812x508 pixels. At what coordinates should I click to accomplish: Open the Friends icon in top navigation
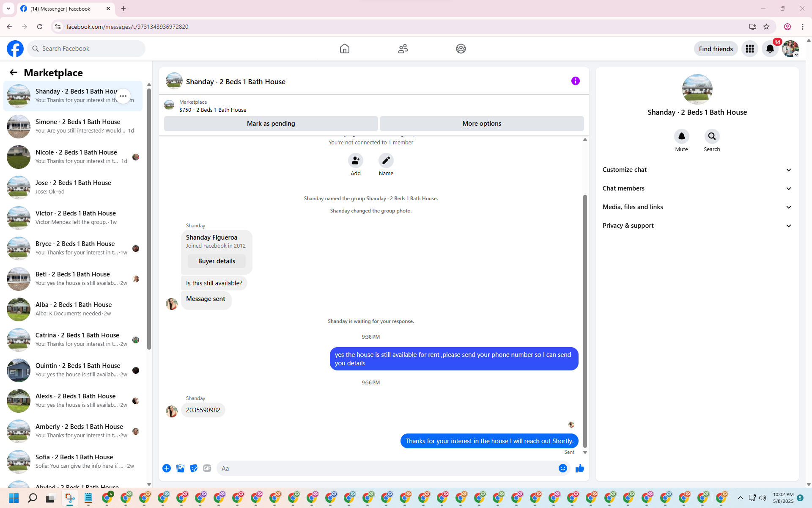403,49
